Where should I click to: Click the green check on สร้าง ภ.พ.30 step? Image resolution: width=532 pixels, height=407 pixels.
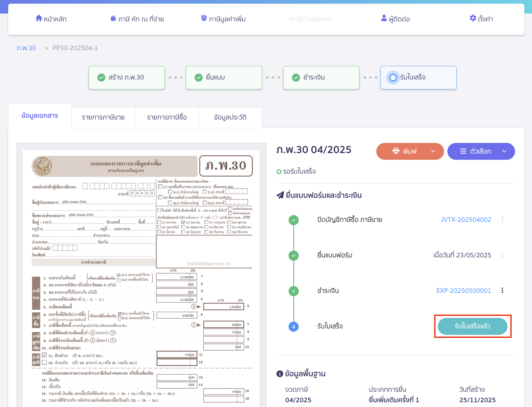[101, 78]
